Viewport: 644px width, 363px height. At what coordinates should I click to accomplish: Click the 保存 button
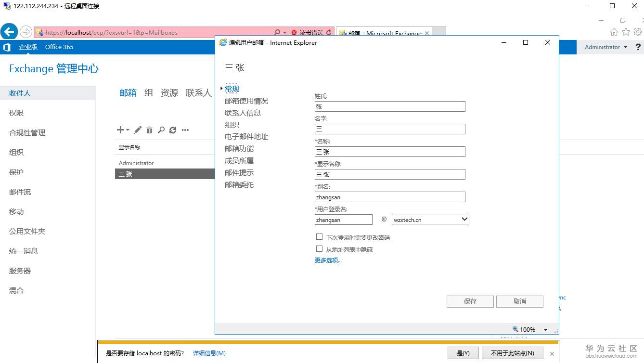coord(470,301)
